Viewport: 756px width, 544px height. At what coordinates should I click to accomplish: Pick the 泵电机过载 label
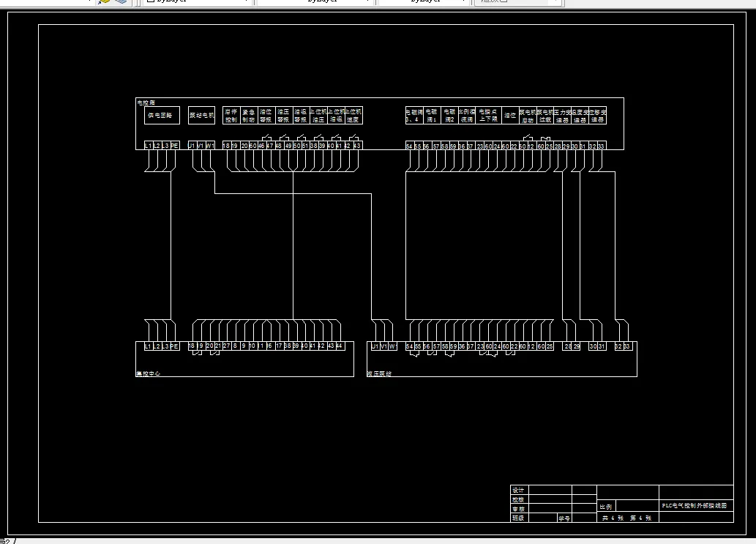(x=545, y=115)
